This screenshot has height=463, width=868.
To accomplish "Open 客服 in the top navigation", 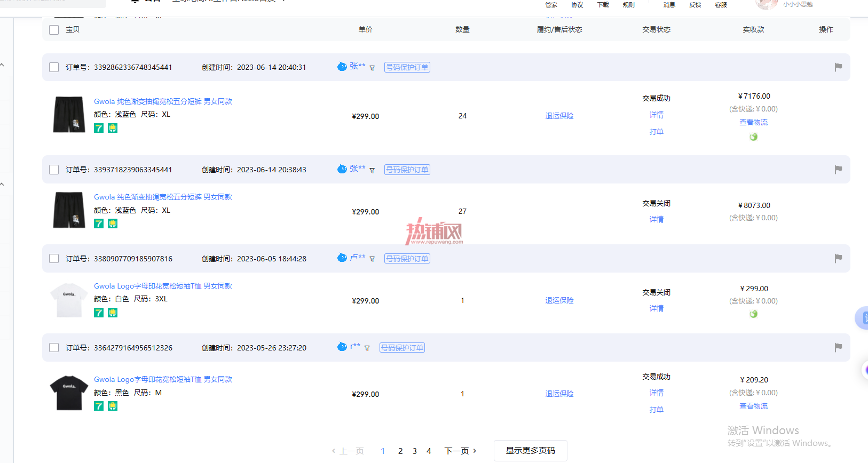I will [x=721, y=5].
